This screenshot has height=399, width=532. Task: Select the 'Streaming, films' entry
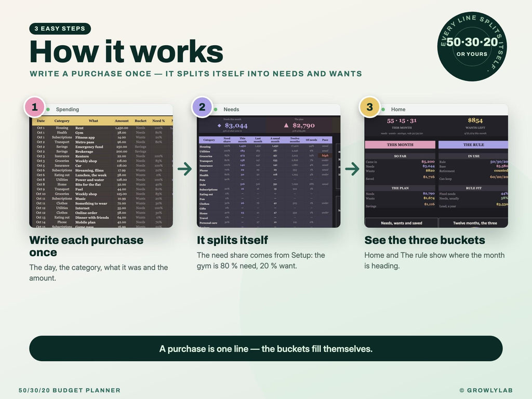(x=89, y=170)
